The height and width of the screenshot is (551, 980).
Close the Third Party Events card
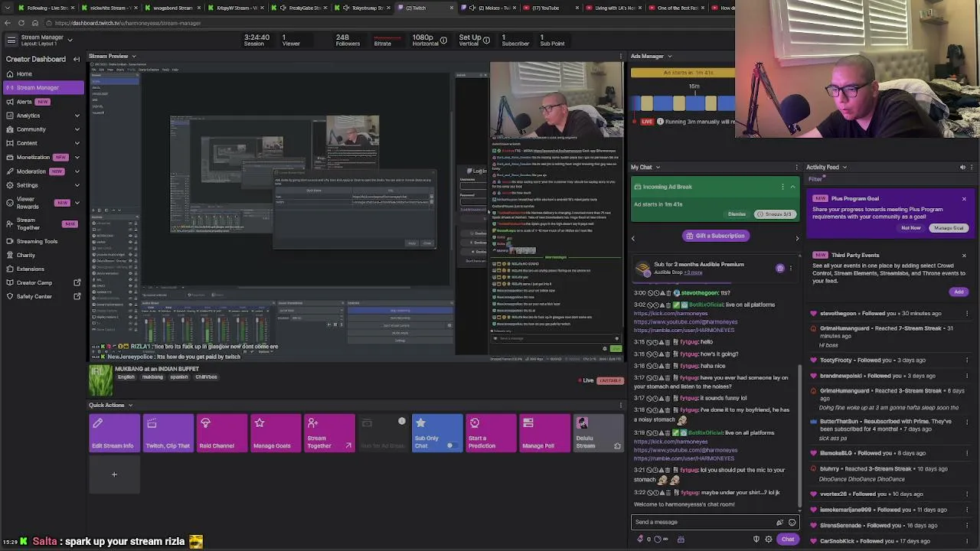(964, 256)
